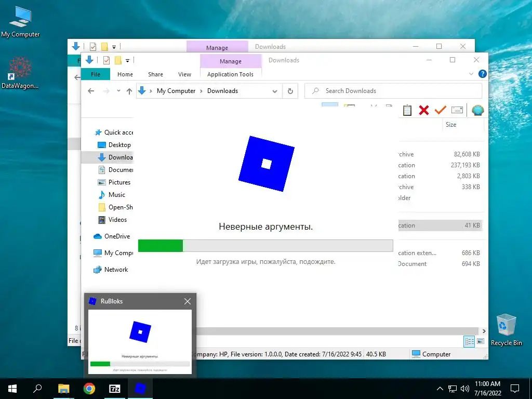532x399 pixels.
Task: Open back window Quick Access customize dropdown
Action: pos(114,47)
